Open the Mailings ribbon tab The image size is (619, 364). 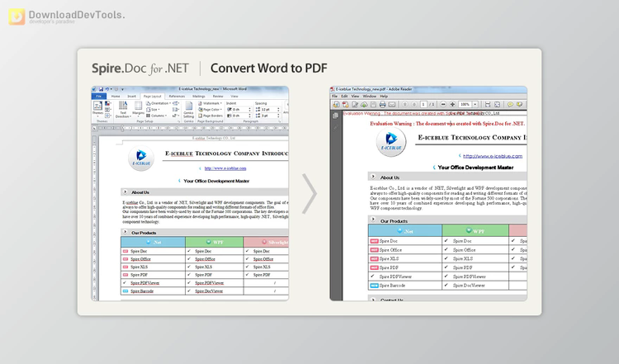[x=199, y=97]
